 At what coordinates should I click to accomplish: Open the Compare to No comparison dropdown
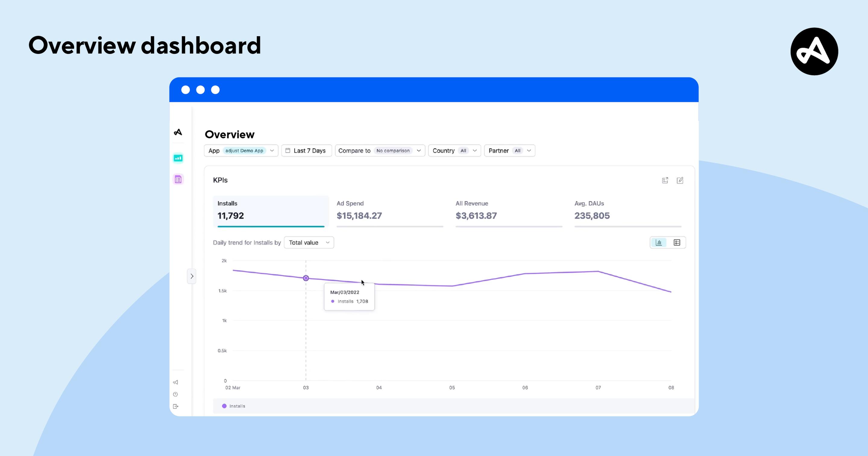380,151
